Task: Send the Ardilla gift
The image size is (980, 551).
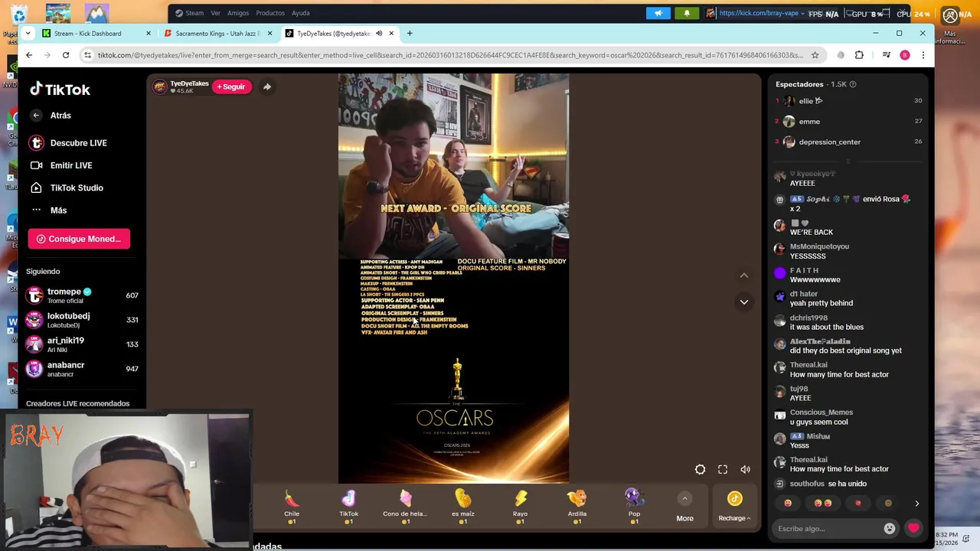Action: point(577,507)
